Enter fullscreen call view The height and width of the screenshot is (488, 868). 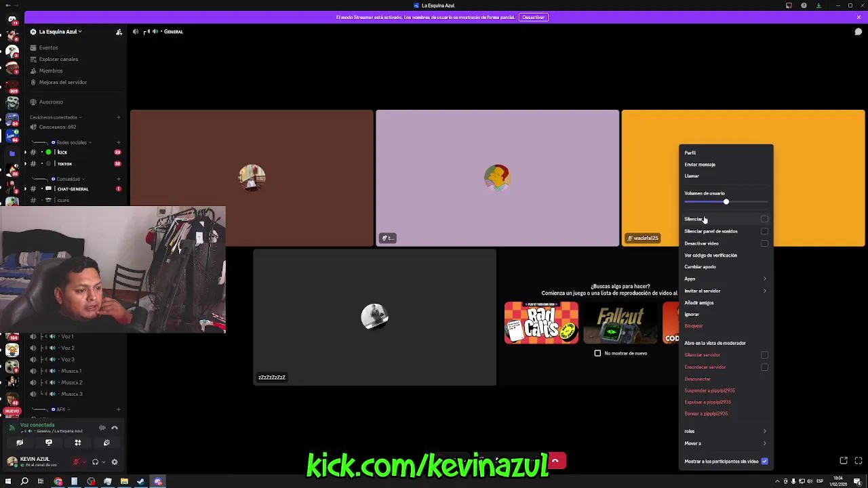pos(859,461)
